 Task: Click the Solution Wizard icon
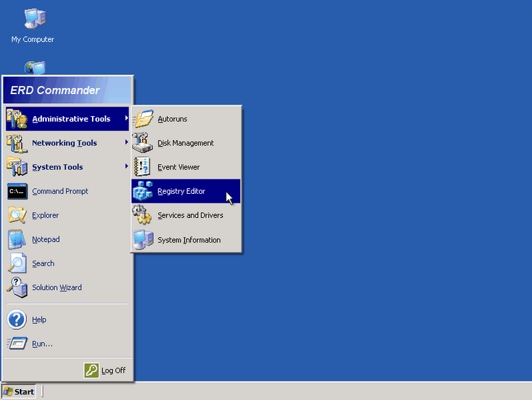[x=17, y=287]
